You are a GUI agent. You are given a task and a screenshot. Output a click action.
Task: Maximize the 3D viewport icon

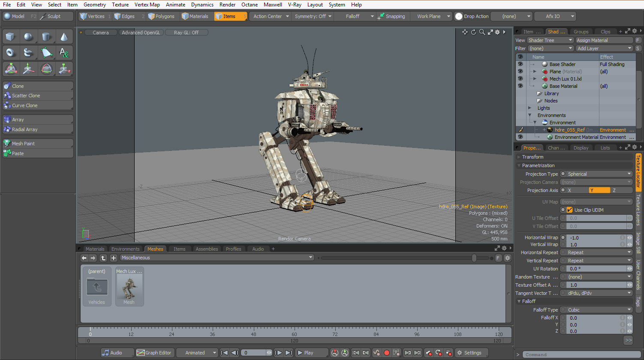(x=490, y=32)
